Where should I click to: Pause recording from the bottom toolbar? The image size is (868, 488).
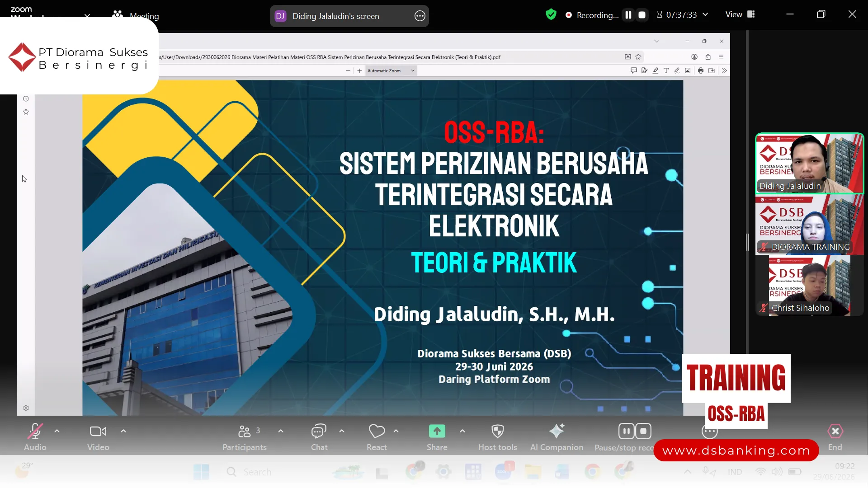[626, 431]
